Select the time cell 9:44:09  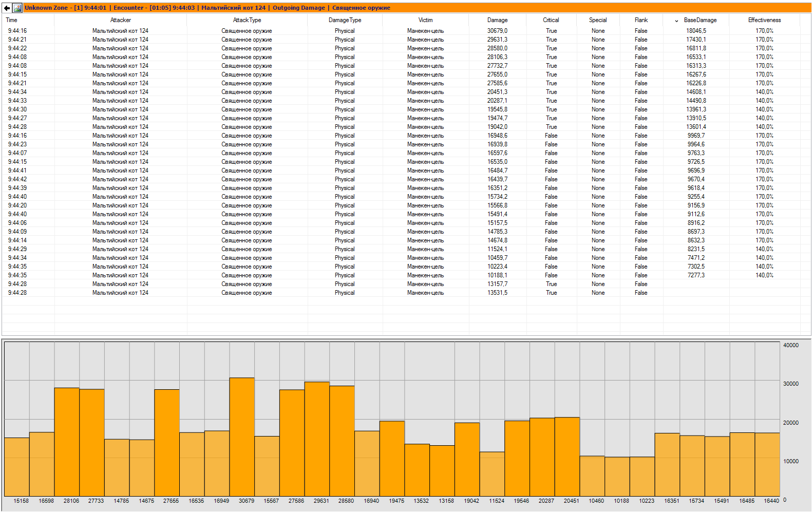click(17, 232)
